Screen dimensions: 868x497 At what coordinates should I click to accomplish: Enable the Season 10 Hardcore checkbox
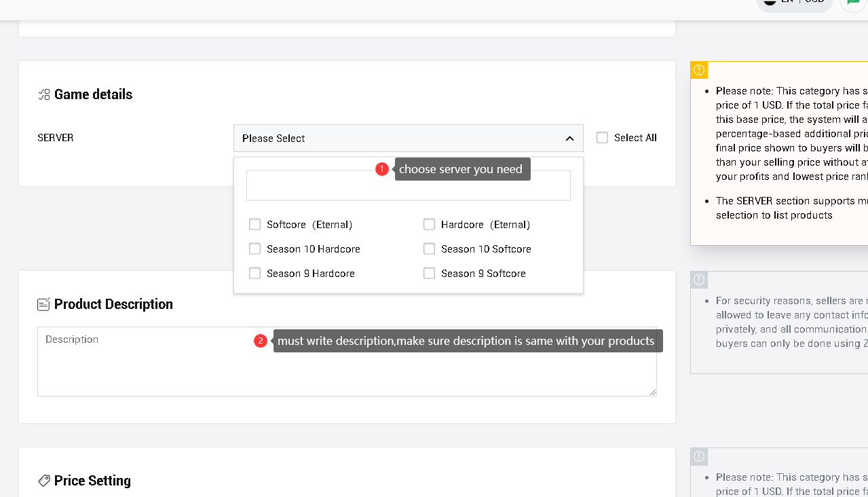[x=255, y=249]
